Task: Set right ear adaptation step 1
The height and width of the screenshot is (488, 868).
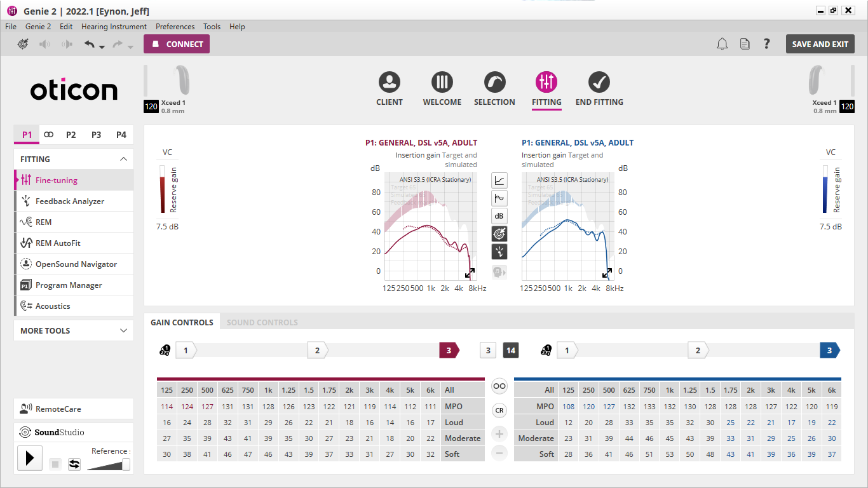Action: (186, 350)
